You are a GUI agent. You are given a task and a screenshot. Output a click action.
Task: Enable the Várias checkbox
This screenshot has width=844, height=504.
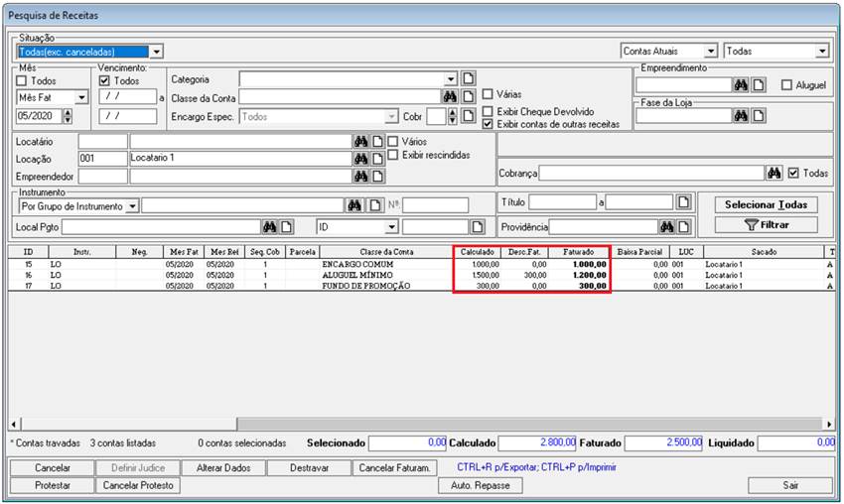click(488, 94)
